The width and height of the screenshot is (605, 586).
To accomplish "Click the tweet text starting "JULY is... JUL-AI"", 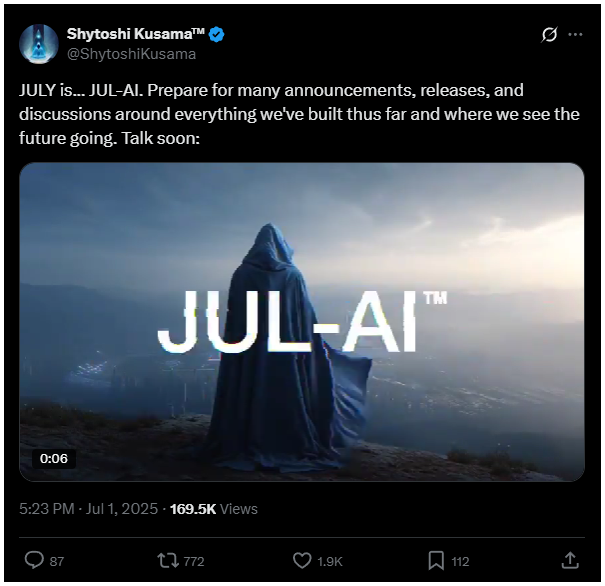I will [299, 114].
